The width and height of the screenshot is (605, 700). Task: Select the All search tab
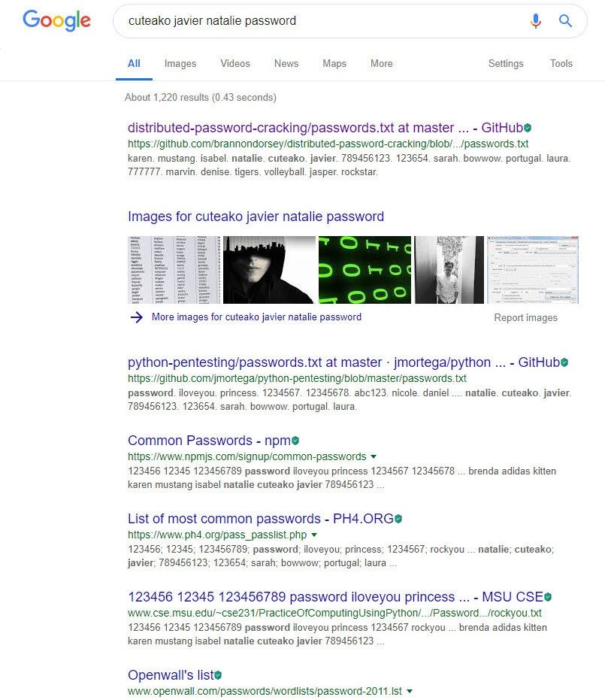click(x=134, y=63)
